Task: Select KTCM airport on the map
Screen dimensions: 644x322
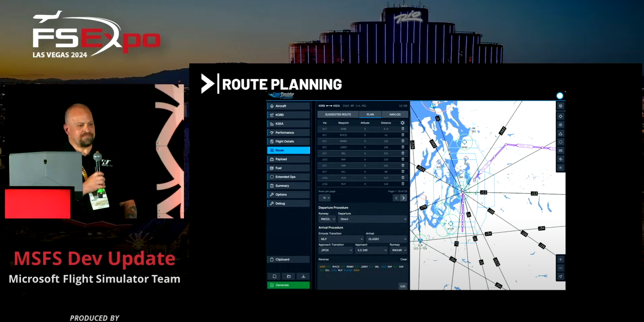Action: [x=450, y=224]
